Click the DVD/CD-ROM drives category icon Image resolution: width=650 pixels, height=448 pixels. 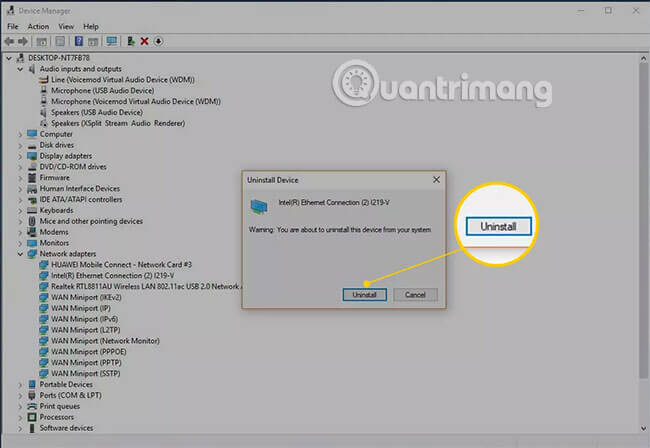(32, 167)
